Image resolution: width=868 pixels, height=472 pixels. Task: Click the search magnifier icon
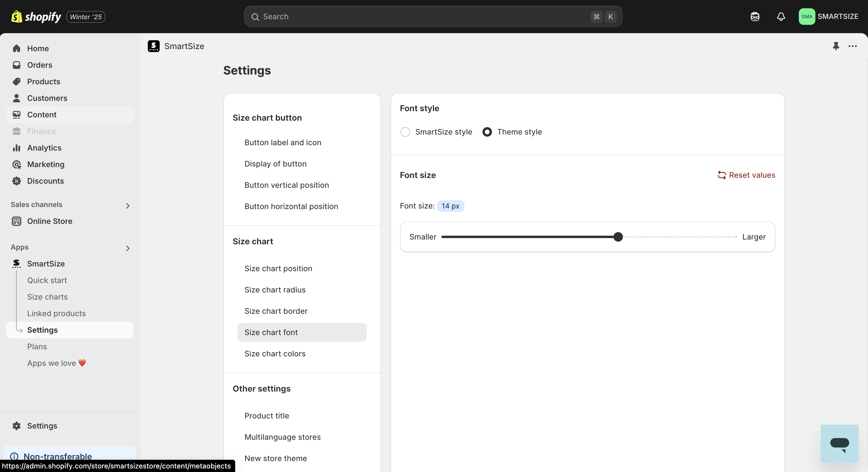point(255,17)
